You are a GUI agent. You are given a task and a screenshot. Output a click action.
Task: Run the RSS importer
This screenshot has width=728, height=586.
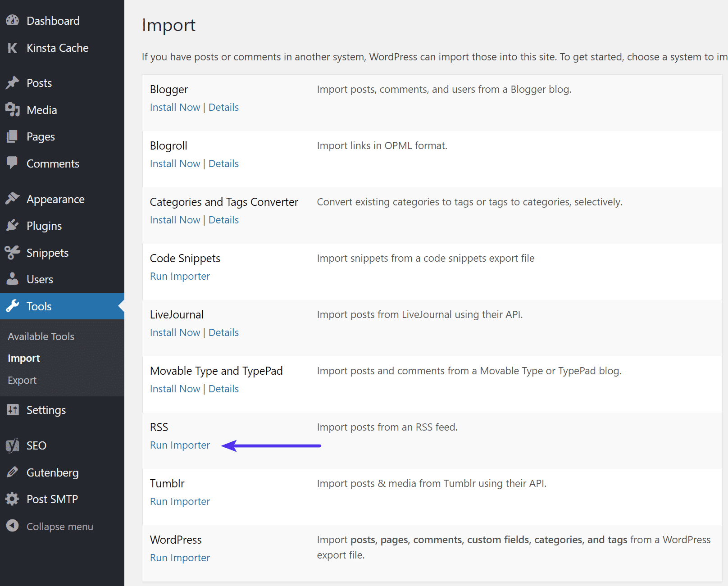180,445
